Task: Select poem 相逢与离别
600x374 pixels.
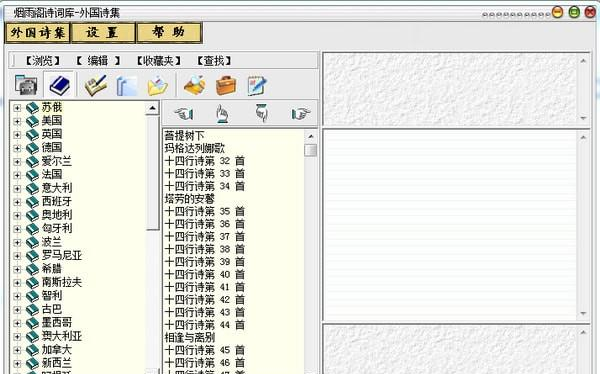Action: click(190, 338)
